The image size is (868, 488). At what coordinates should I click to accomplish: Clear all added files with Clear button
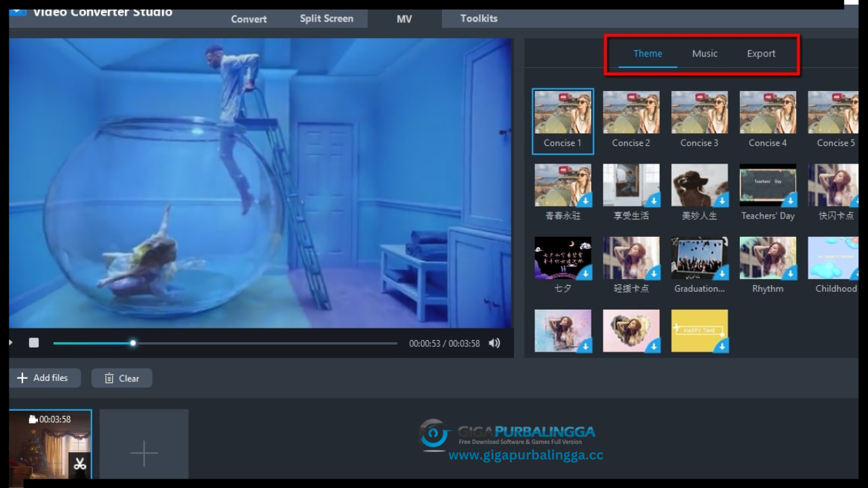[x=122, y=378]
